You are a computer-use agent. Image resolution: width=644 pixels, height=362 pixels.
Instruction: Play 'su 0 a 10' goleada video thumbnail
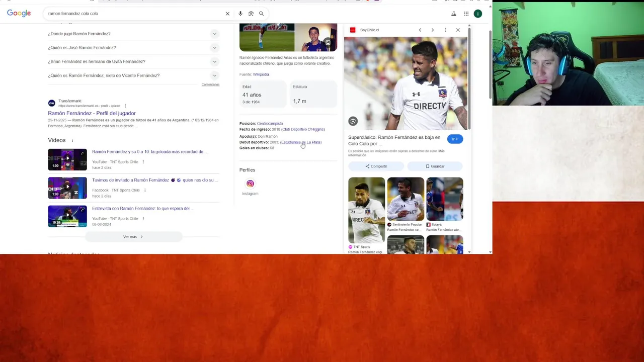(x=67, y=159)
